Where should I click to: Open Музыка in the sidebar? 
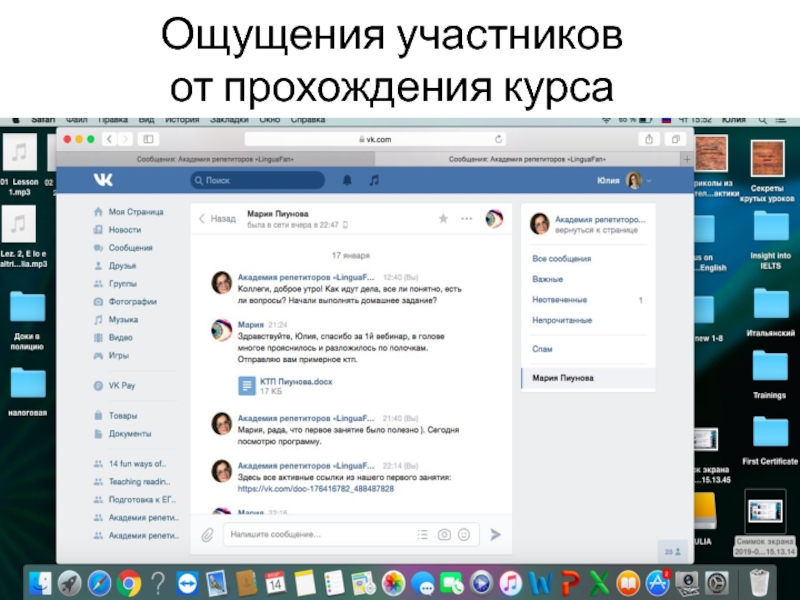[116, 319]
